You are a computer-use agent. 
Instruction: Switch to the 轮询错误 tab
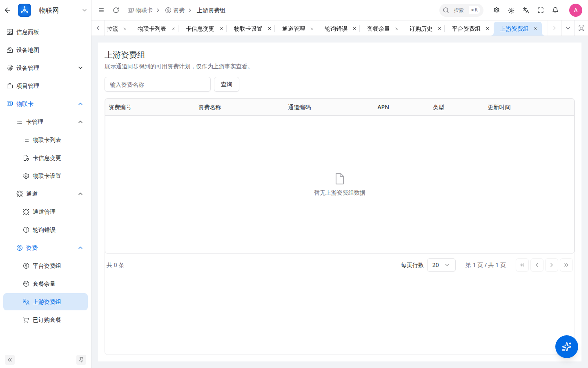336,29
